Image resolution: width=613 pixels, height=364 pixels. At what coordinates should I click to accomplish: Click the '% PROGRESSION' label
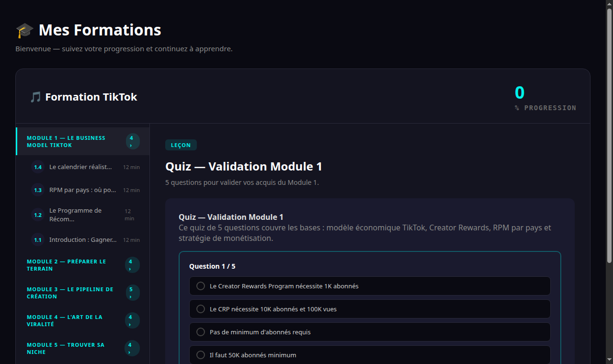click(x=545, y=108)
